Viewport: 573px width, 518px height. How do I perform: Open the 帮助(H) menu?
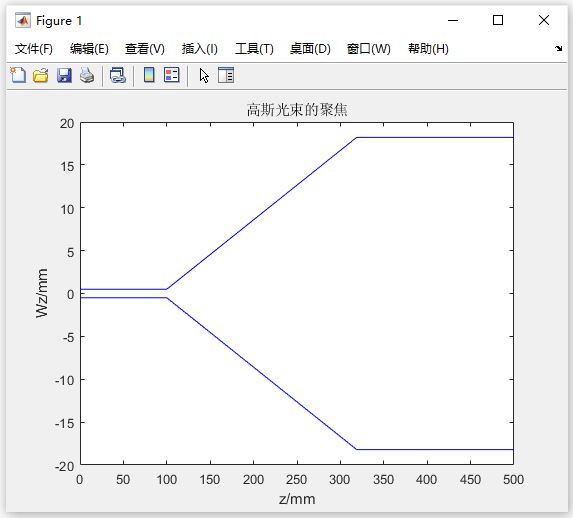(428, 49)
